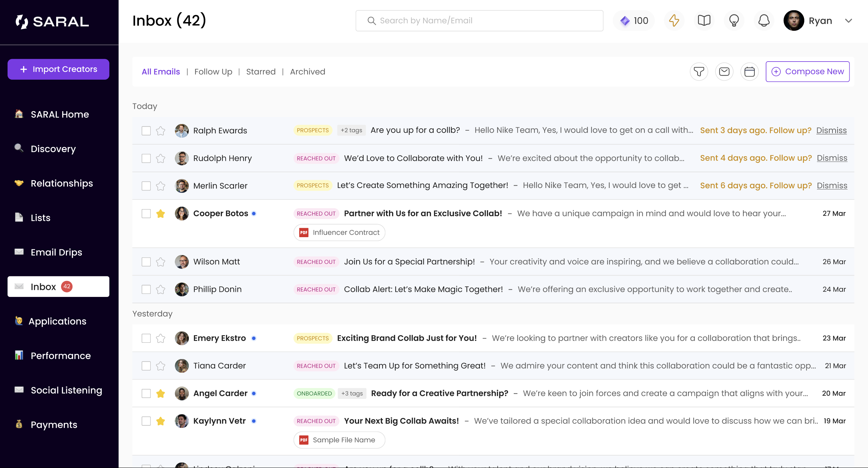The image size is (868, 468).
Task: Star the Rudolph Henry email
Action: 160,158
